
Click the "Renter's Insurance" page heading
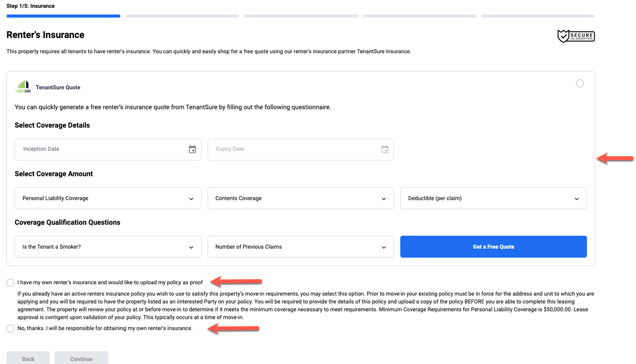click(46, 35)
